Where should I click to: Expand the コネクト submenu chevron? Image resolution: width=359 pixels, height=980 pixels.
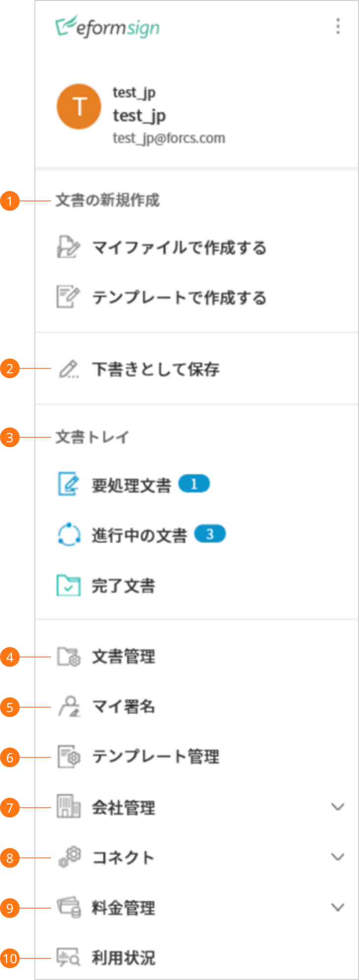click(337, 857)
